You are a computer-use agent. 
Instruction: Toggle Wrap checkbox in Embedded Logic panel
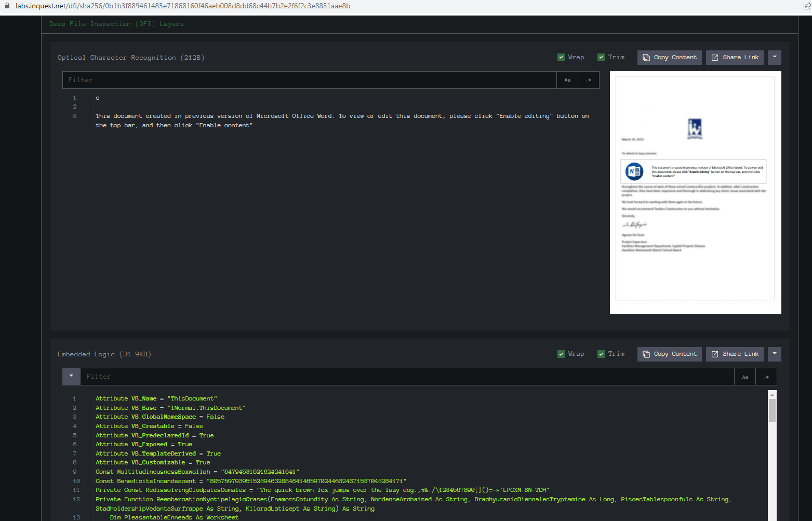(561, 354)
